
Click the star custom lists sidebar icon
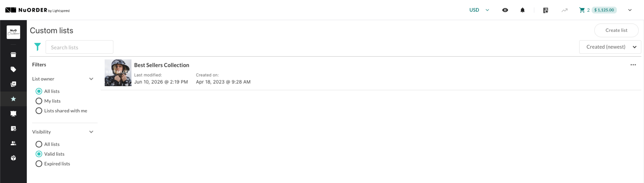coord(13,99)
